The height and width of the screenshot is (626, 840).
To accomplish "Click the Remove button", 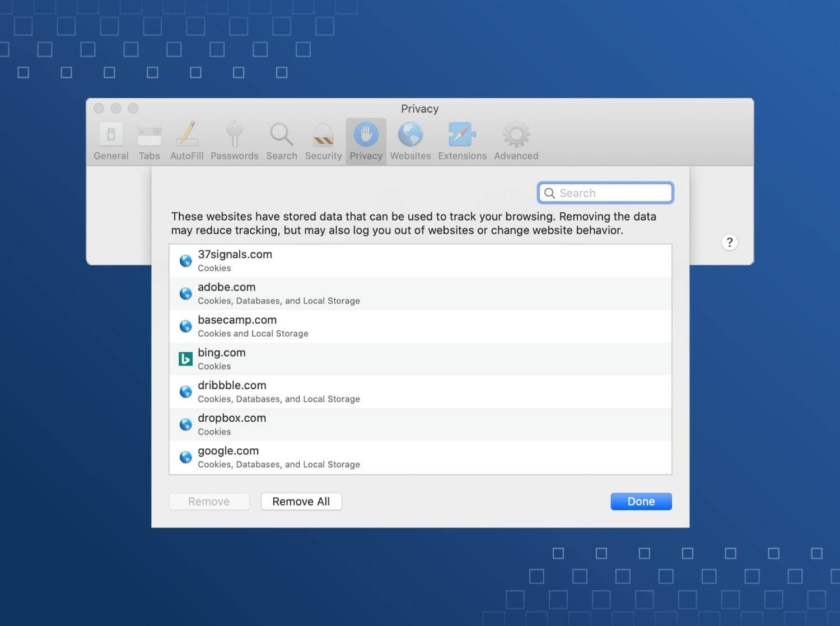I will (209, 502).
